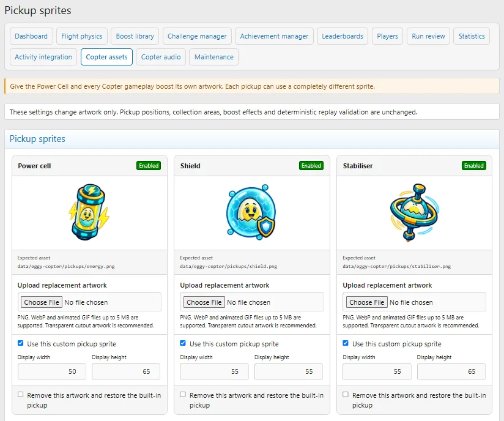Switch to the Flight physics tab
504x421 pixels.
82,36
